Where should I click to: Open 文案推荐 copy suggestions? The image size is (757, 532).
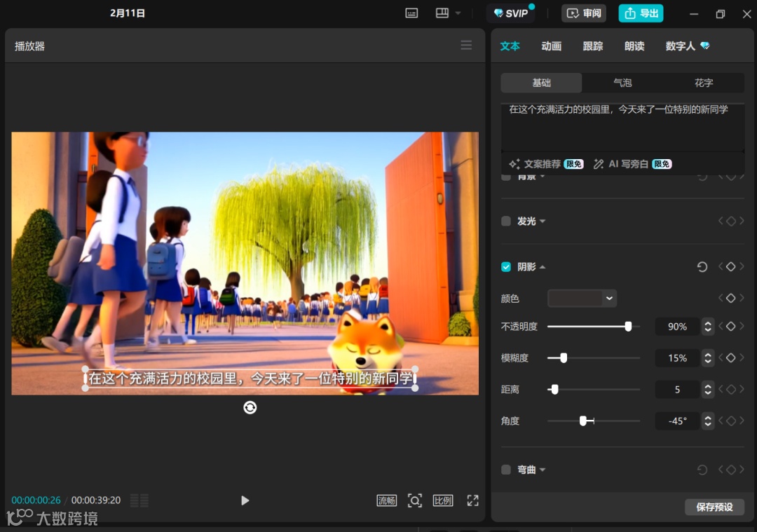(x=546, y=164)
